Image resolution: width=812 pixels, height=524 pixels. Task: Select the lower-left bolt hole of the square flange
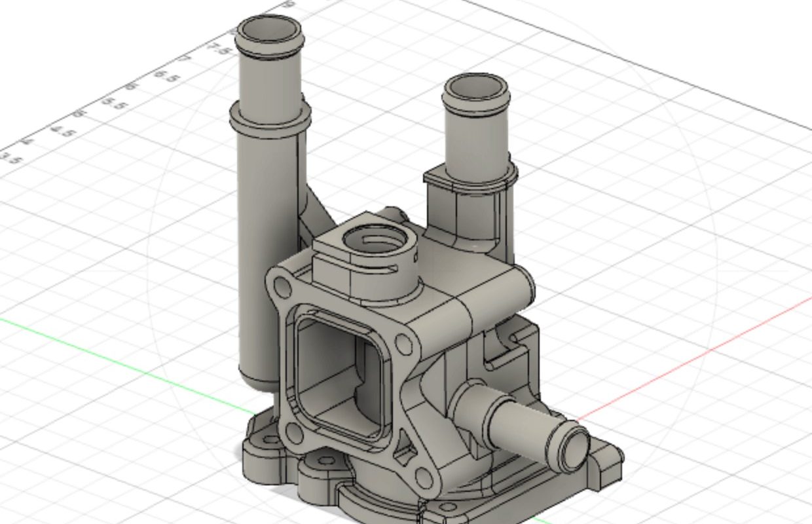pos(296,432)
